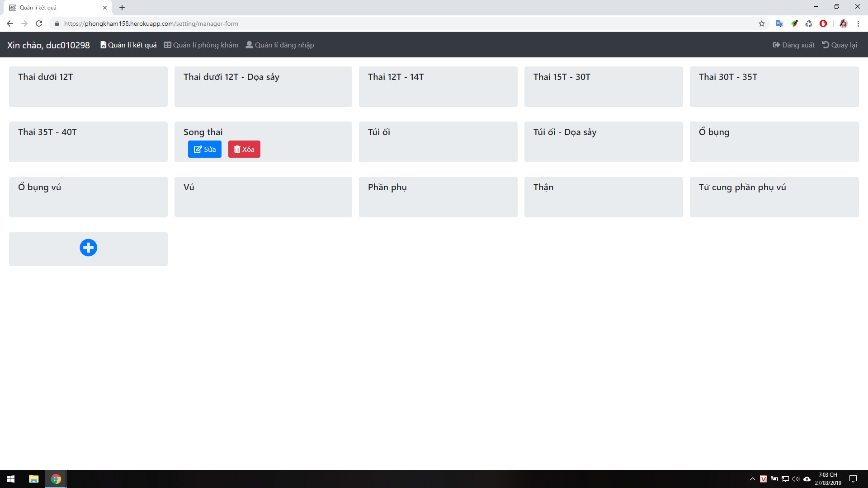Viewport: 868px width, 488px height.
Task: Open the Chrome three-dot menu
Action: point(858,23)
